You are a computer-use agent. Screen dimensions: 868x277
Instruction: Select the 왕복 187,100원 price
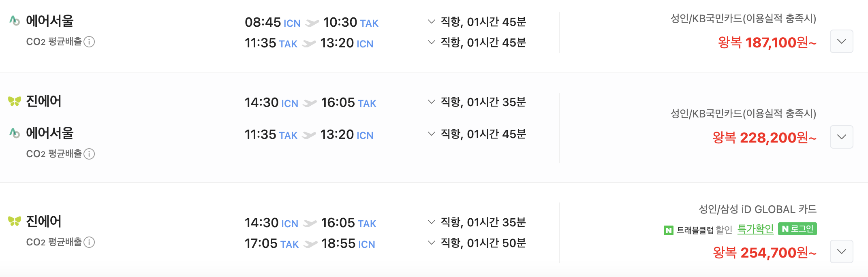(767, 43)
